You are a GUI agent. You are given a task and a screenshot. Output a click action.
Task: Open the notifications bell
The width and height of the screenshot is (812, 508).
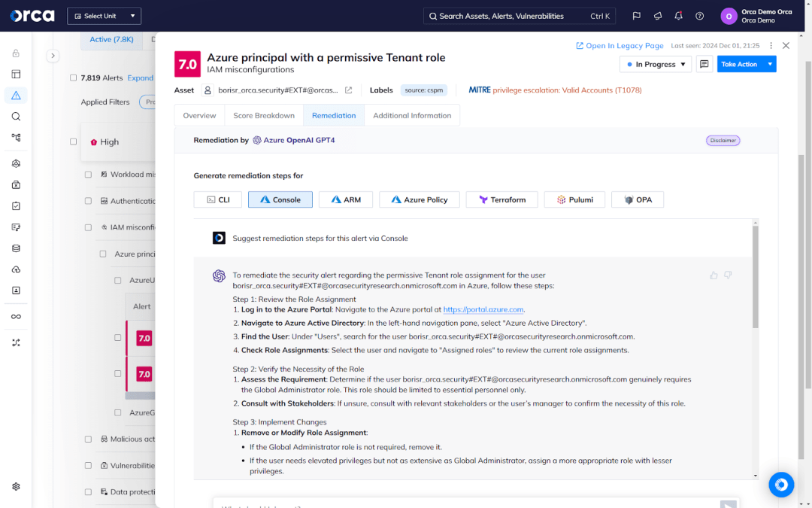click(678, 16)
